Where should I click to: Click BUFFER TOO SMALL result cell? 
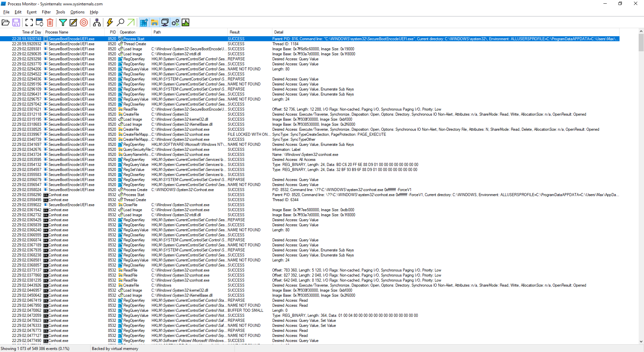245,310
